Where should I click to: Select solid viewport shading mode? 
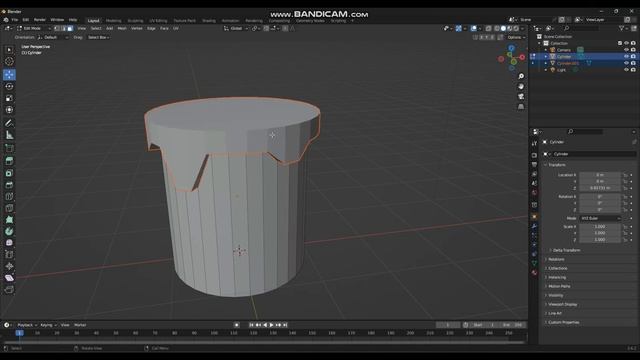[x=503, y=28]
